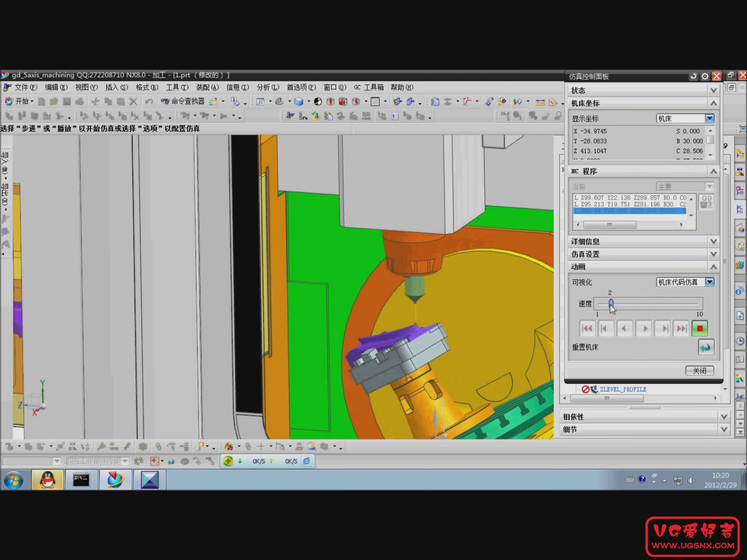Open the 工具(T) menu
This screenshot has height=560, width=747.
click(x=177, y=87)
